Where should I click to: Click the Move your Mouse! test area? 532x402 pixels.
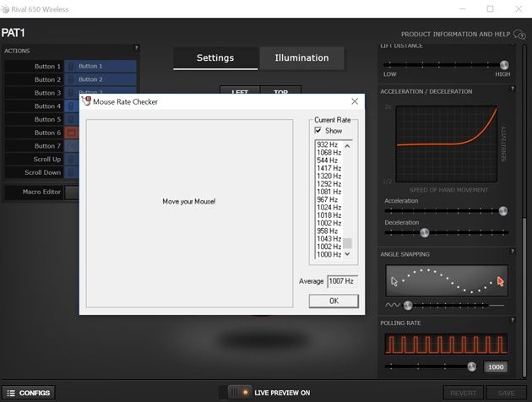tap(189, 214)
